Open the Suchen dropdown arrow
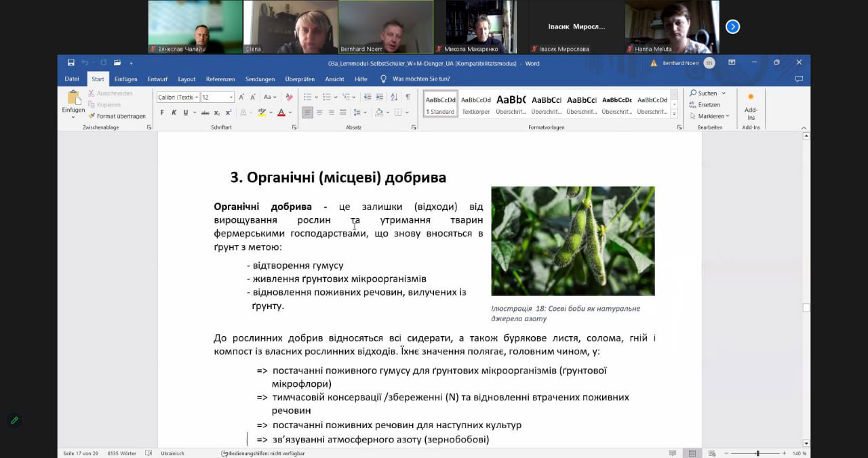 coord(724,93)
